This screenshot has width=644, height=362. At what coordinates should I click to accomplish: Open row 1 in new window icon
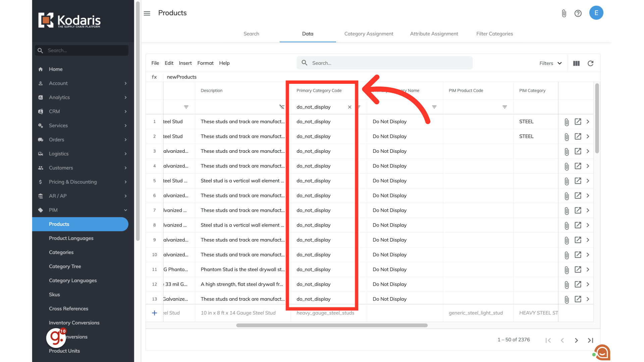pos(578,122)
